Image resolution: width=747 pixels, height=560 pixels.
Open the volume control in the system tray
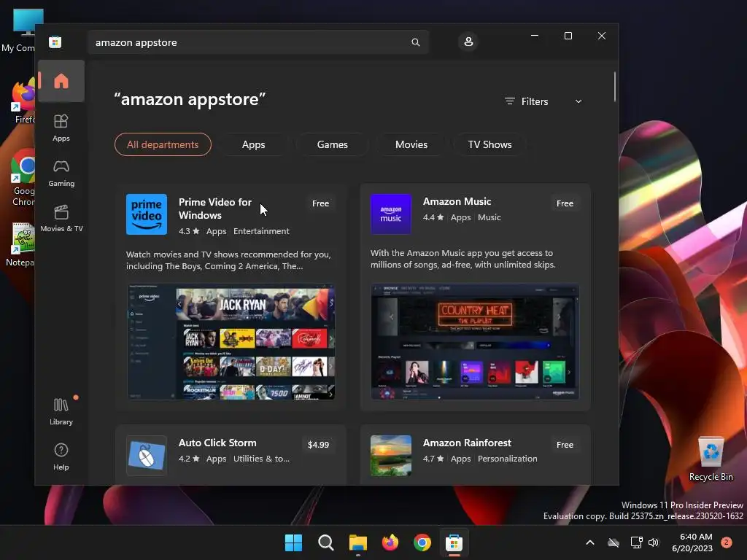point(654,542)
